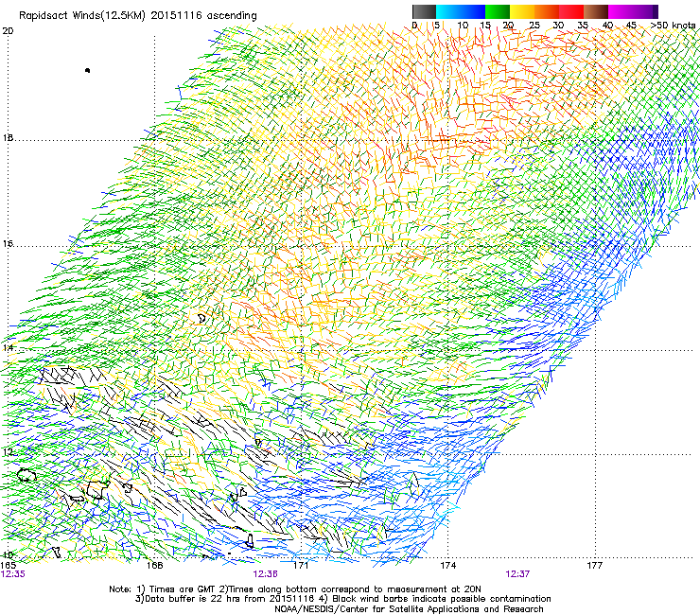Click the longitude label 168
This screenshot has height=615, width=700.
point(155,566)
